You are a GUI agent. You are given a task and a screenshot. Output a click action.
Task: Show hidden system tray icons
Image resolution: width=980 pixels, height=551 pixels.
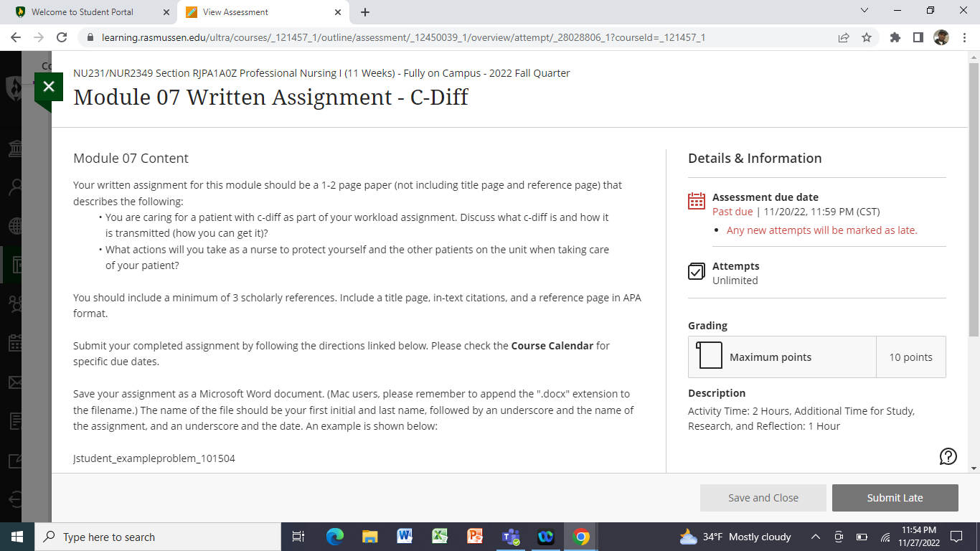coord(815,537)
